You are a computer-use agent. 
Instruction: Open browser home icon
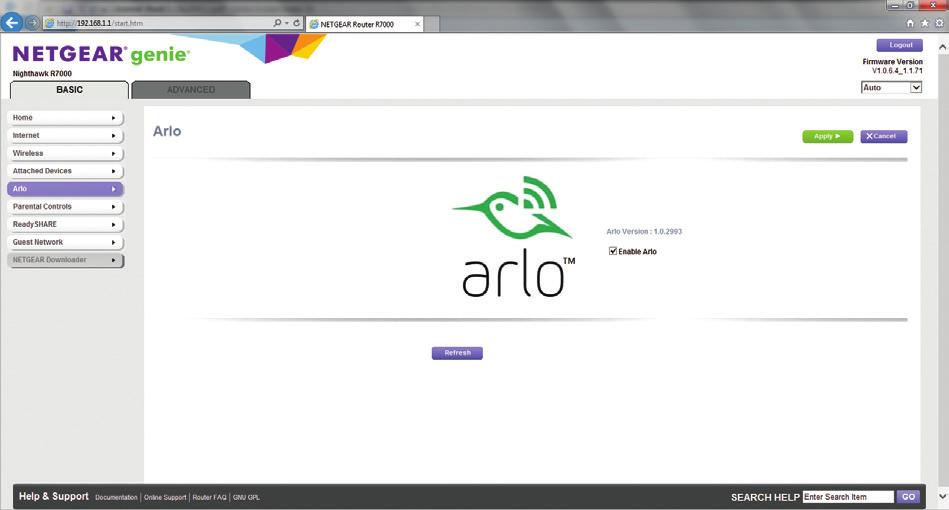click(910, 23)
